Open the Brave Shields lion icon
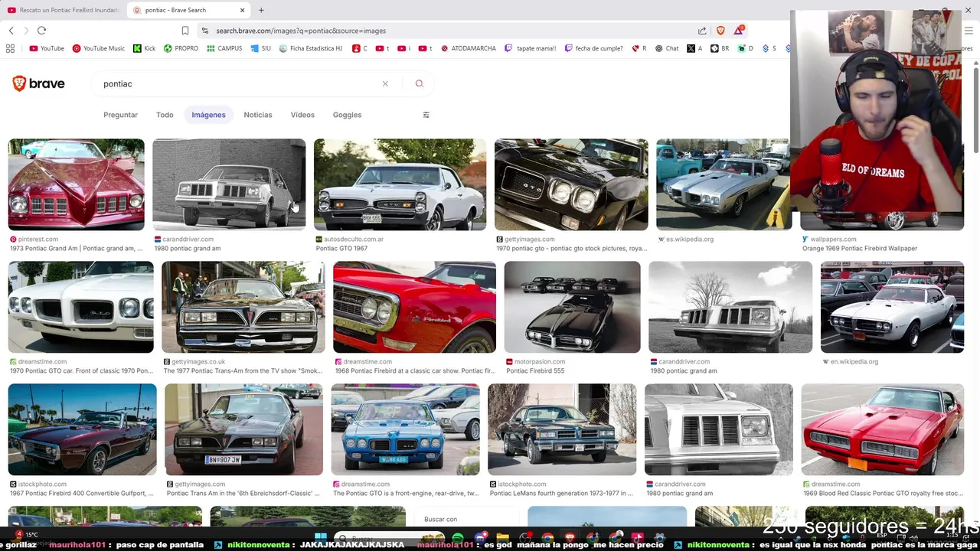 pyautogui.click(x=720, y=31)
